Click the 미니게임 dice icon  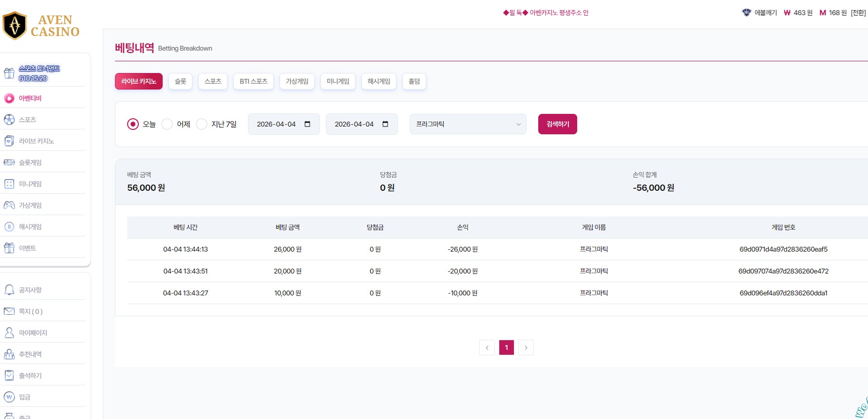pyautogui.click(x=9, y=184)
